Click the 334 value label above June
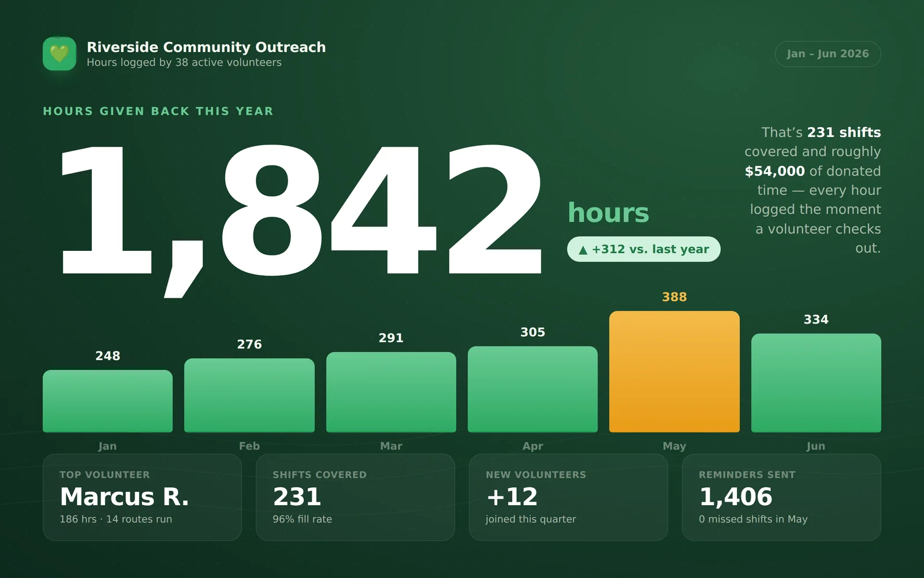 [816, 320]
